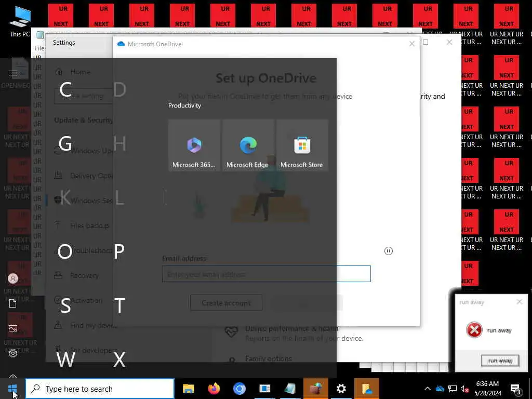Open the notification center icon
Image resolution: width=532 pixels, height=399 pixels.
516,389
